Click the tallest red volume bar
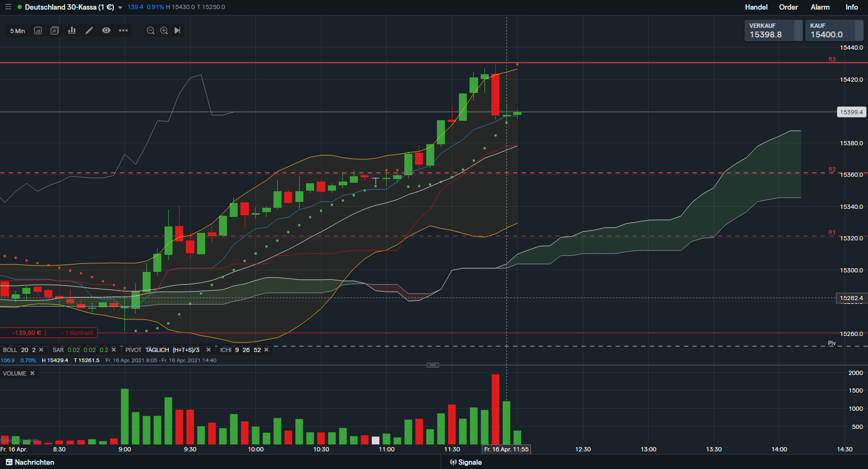Screen dimensions: 868x469 (x=496, y=409)
